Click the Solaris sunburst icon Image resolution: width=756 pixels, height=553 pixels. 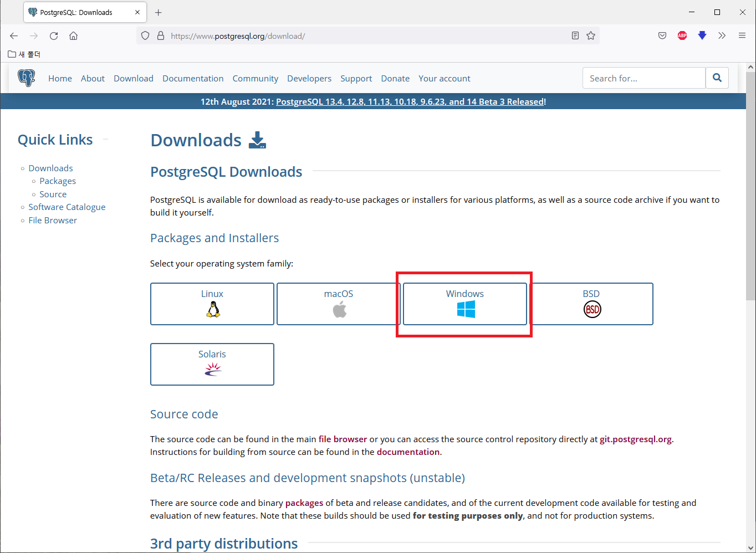(x=213, y=369)
